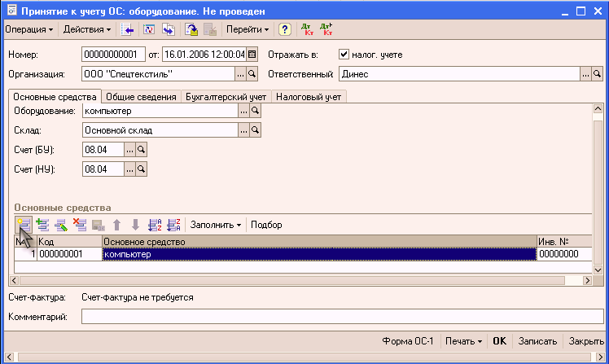609x364 pixels.
Task: Click the help question mark icon
Action: tap(285, 29)
